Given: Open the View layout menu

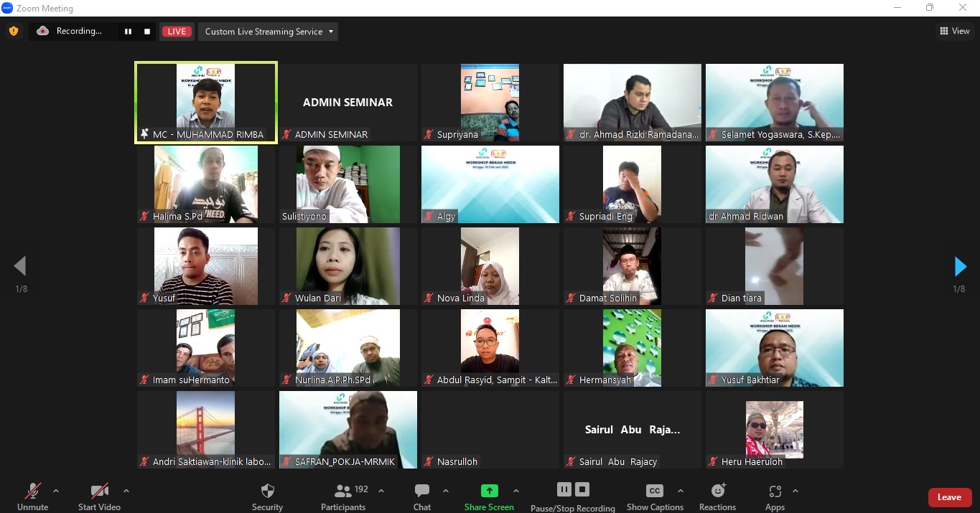Looking at the screenshot, I should (954, 31).
